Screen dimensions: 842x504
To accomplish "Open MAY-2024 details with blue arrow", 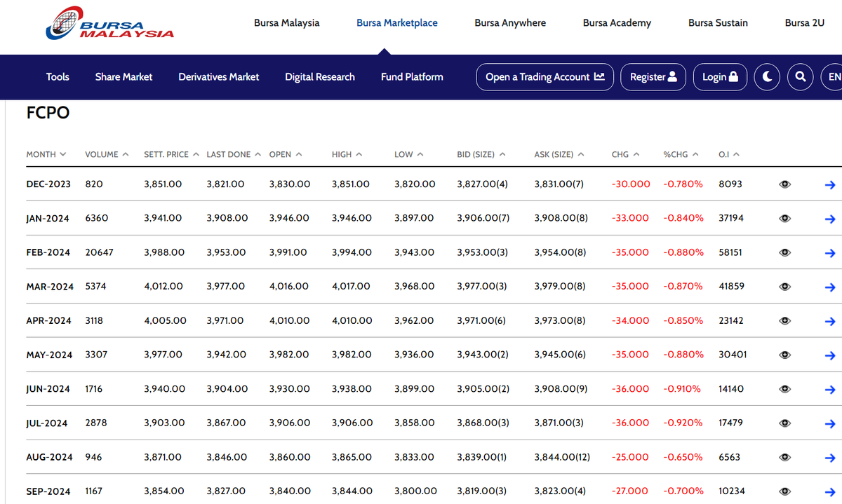I will click(x=830, y=355).
